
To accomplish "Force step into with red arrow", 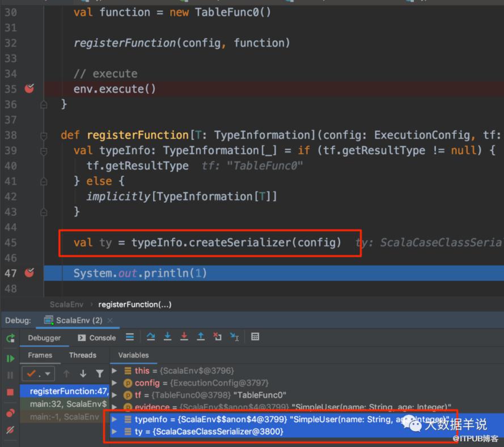I will click(184, 337).
